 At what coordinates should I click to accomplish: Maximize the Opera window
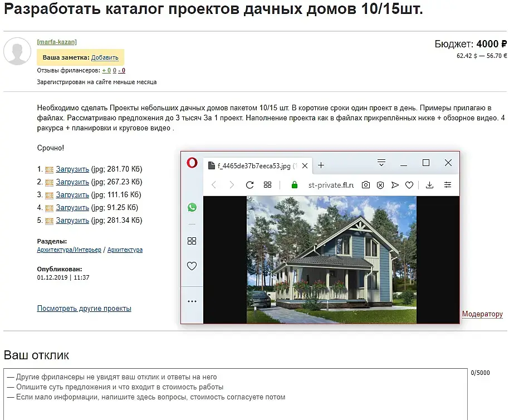(x=426, y=163)
